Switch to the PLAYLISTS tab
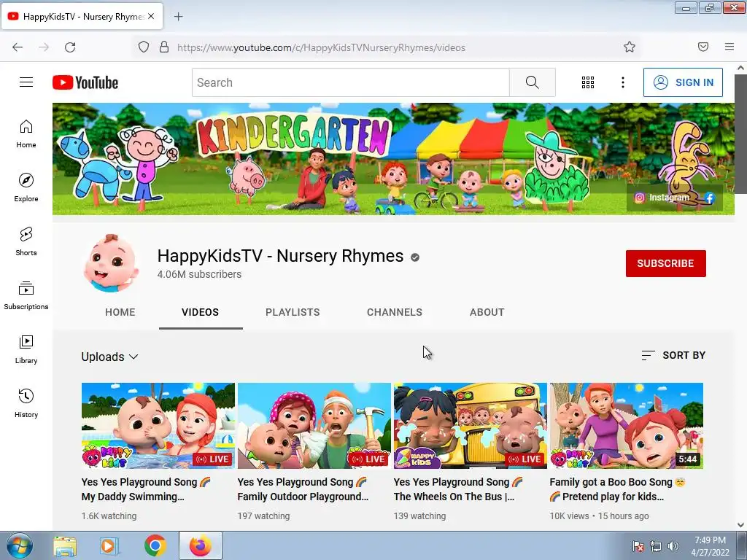 pos(293,312)
